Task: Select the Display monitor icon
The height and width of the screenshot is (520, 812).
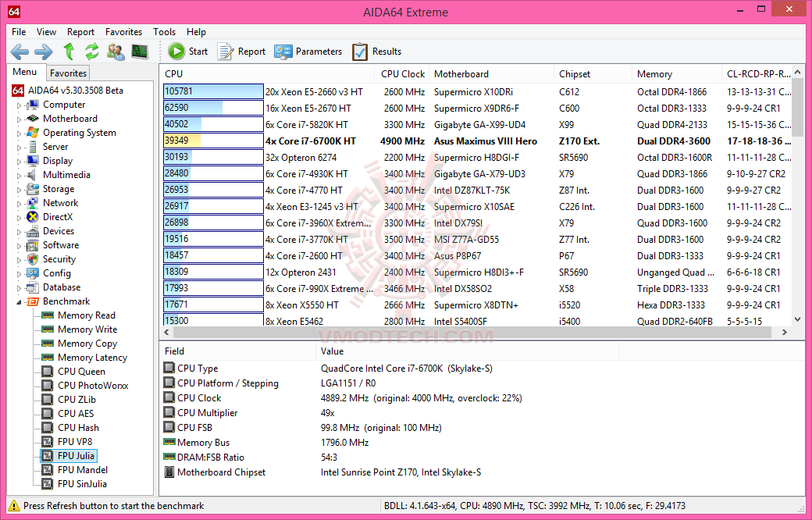Action: (33, 161)
